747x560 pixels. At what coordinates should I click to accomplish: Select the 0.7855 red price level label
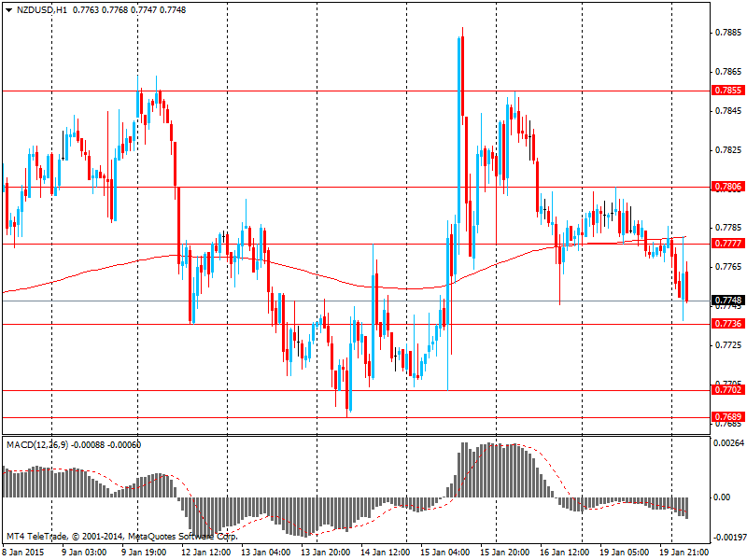pyautogui.click(x=727, y=91)
